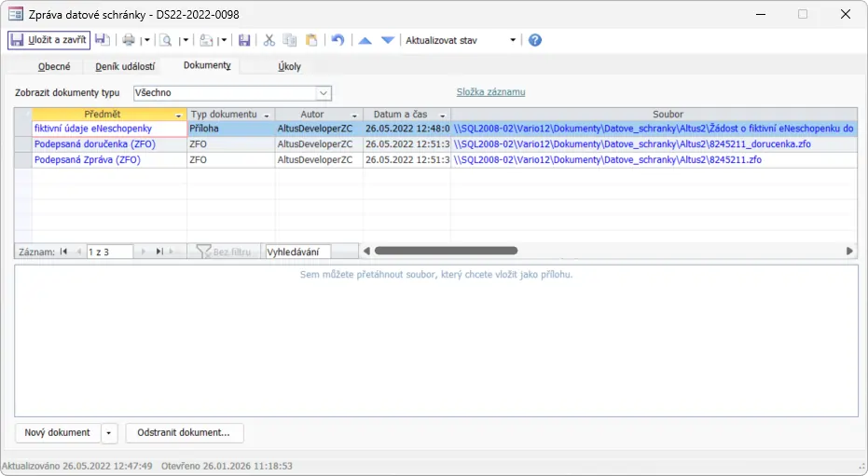868x476 pixels.
Task: Go to next record with down arrow
Action: tap(388, 40)
